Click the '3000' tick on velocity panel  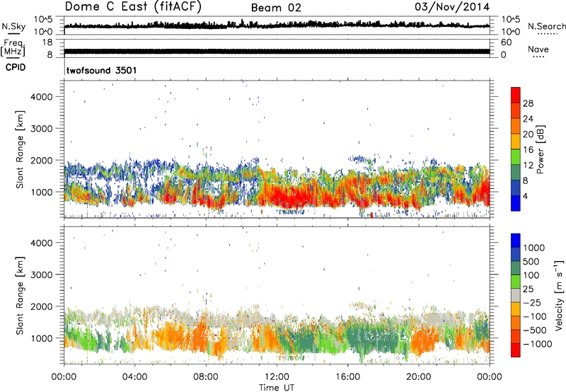click(x=42, y=275)
